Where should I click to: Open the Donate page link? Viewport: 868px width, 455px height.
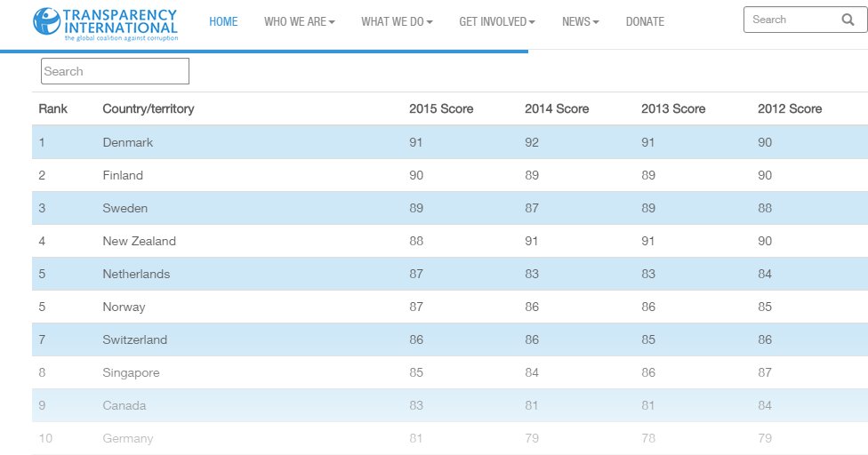[x=645, y=21]
